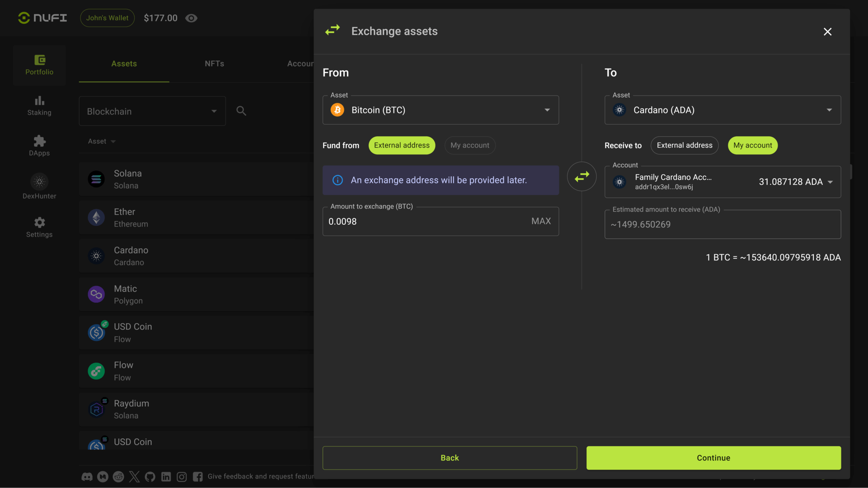The height and width of the screenshot is (488, 868).
Task: Click the NuFi logo
Action: click(42, 18)
